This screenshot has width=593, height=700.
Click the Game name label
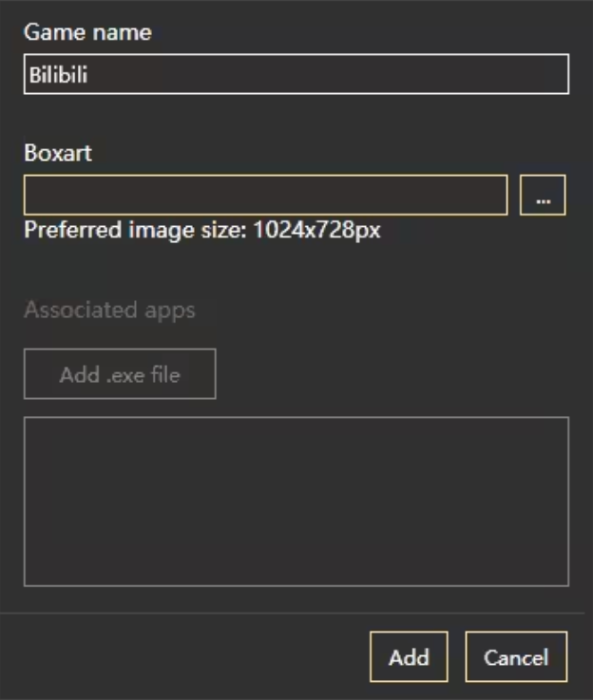(x=87, y=32)
